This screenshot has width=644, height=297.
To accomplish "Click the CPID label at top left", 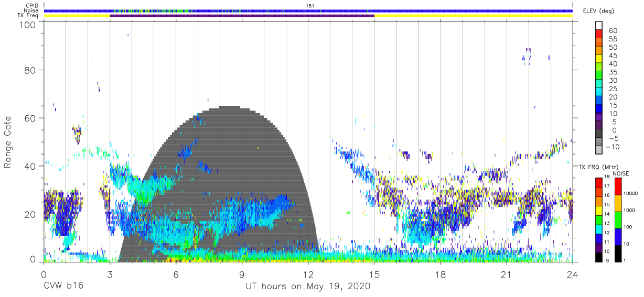I will (32, 6).
